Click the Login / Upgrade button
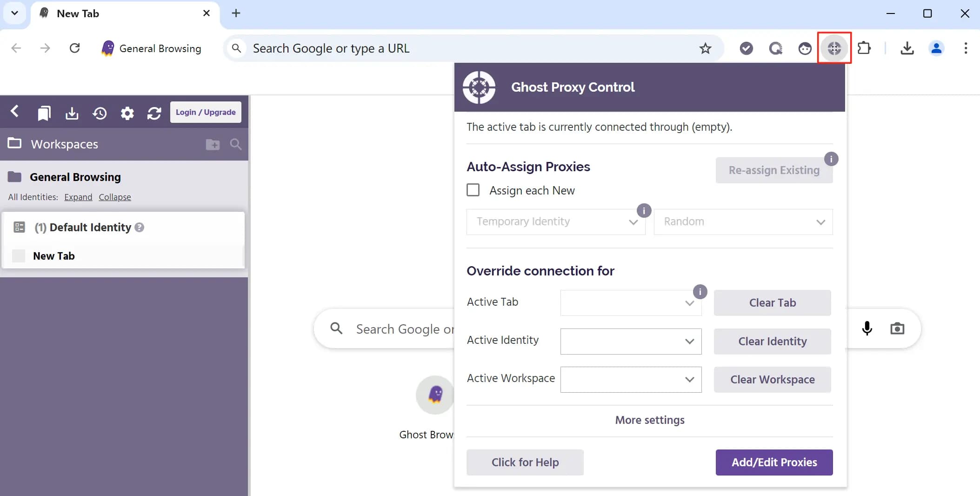This screenshot has width=980, height=496. click(205, 112)
